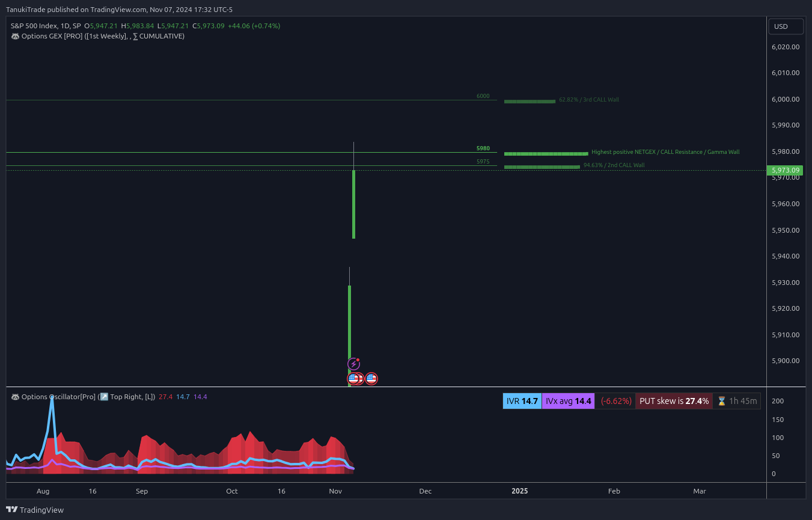Image resolution: width=812 pixels, height=520 pixels.
Task: Click the Sep time axis label
Action: click(x=142, y=491)
